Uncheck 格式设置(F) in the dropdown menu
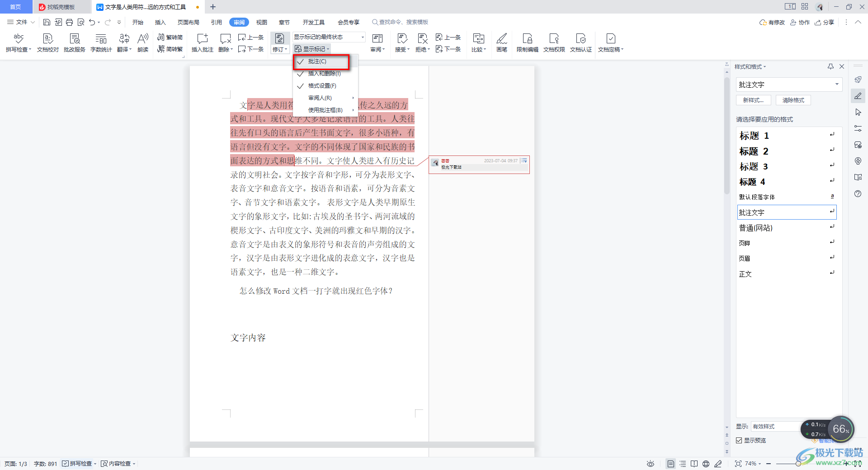 [325, 86]
